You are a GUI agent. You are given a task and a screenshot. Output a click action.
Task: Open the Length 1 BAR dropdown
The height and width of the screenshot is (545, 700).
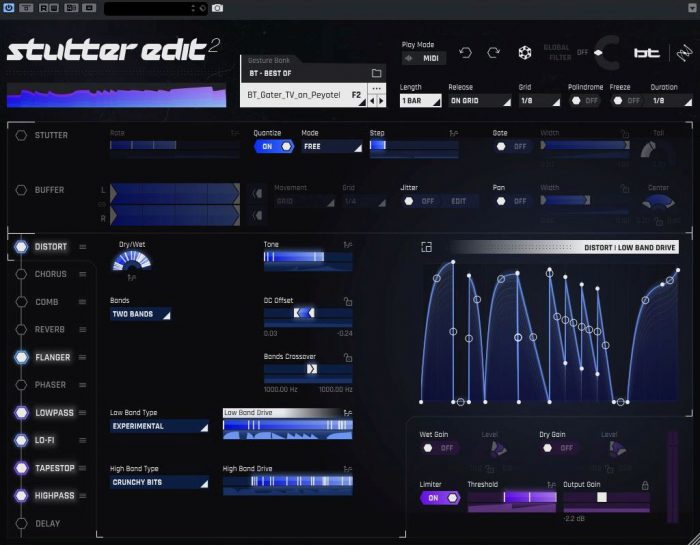click(421, 101)
